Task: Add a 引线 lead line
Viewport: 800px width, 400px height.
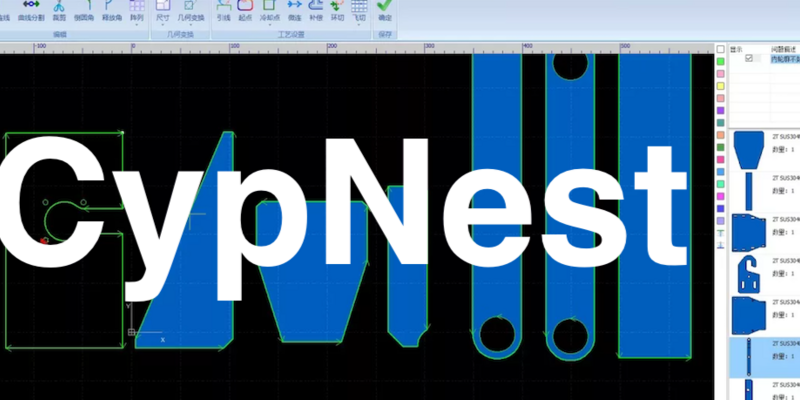Action: tap(223, 11)
